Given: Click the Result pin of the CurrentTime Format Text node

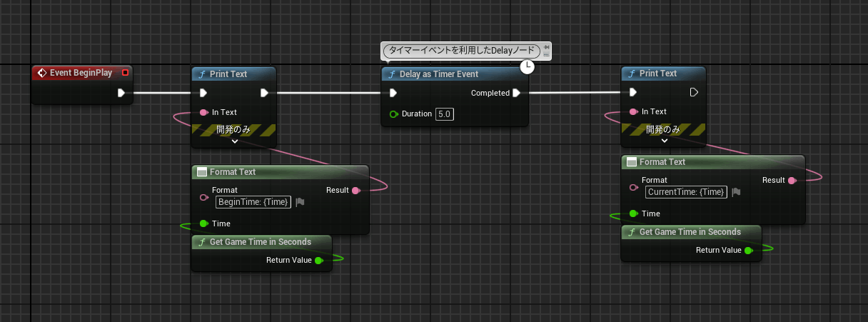Looking at the screenshot, I should [x=791, y=180].
